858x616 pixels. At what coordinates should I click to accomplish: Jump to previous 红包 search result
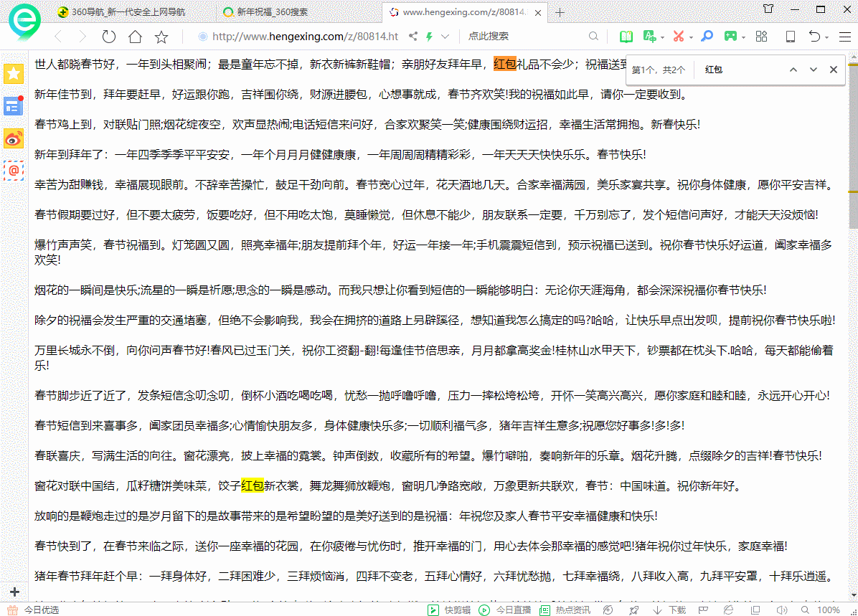(793, 70)
